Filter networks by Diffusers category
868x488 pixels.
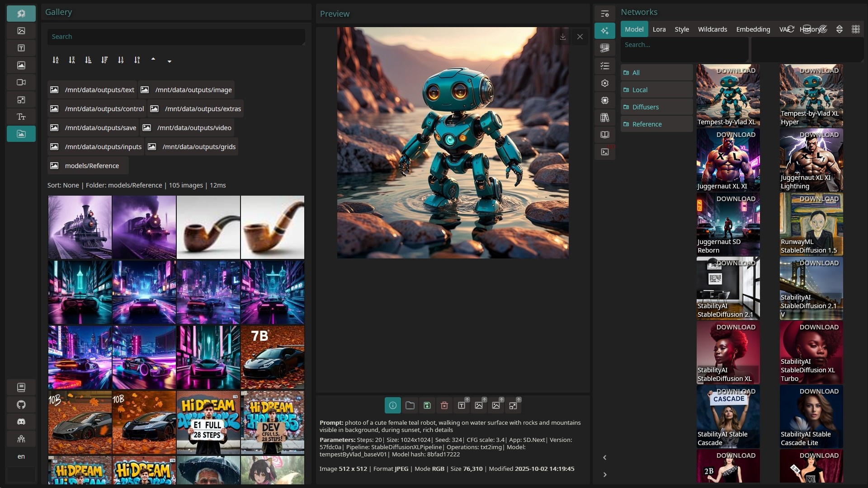tap(645, 107)
